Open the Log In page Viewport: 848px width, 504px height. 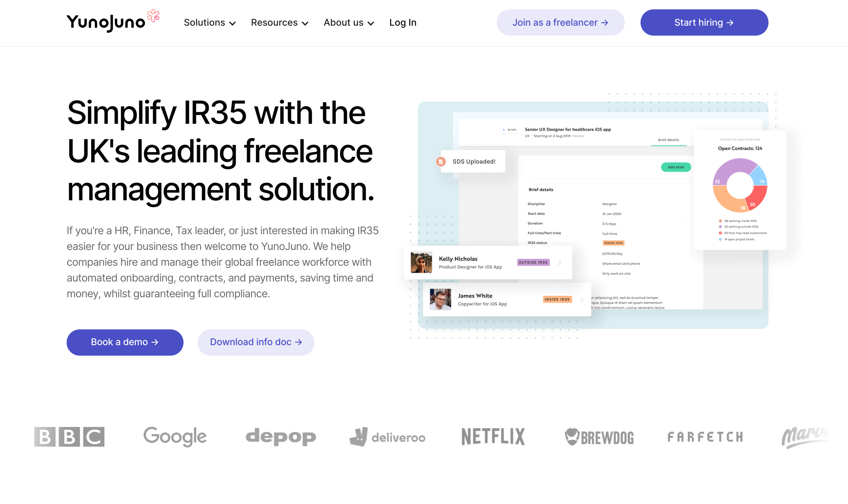pyautogui.click(x=403, y=22)
